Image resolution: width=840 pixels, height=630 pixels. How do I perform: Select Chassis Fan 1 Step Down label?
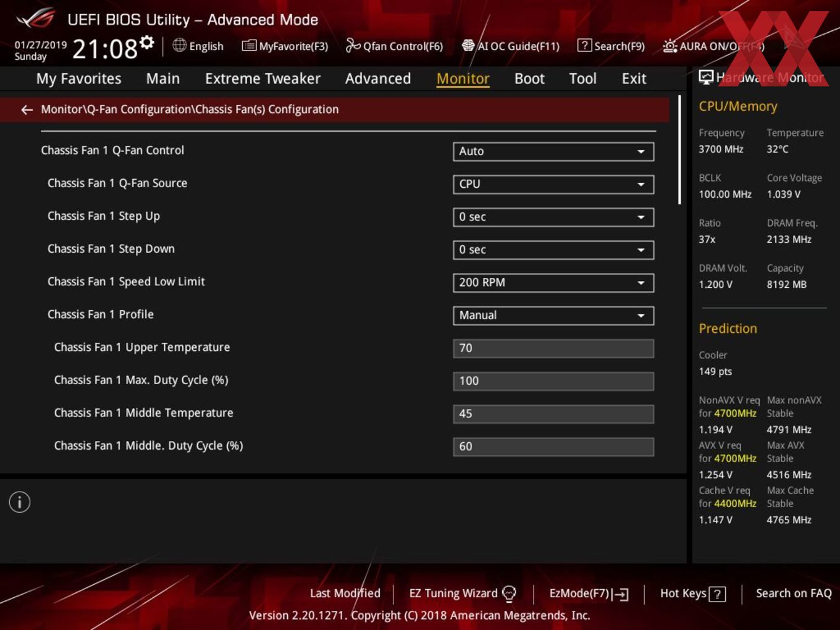click(111, 248)
